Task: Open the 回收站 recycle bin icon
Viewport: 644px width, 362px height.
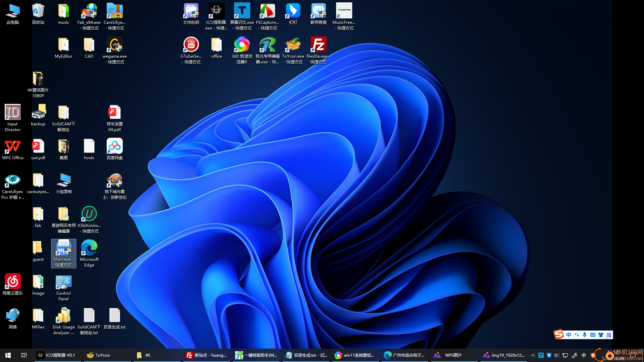Action: tap(38, 14)
